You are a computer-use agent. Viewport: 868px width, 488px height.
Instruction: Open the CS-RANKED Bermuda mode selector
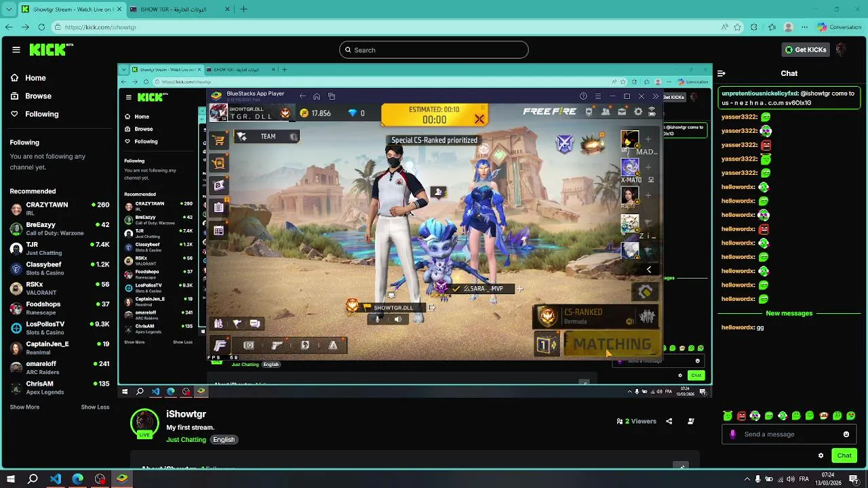click(595, 317)
